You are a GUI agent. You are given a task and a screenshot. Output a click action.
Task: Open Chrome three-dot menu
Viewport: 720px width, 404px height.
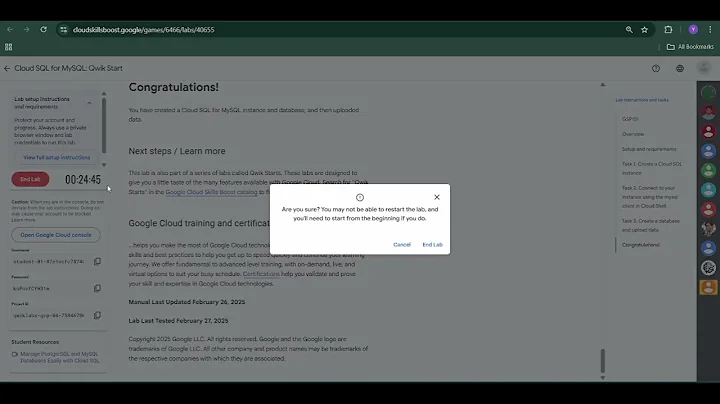(710, 29)
